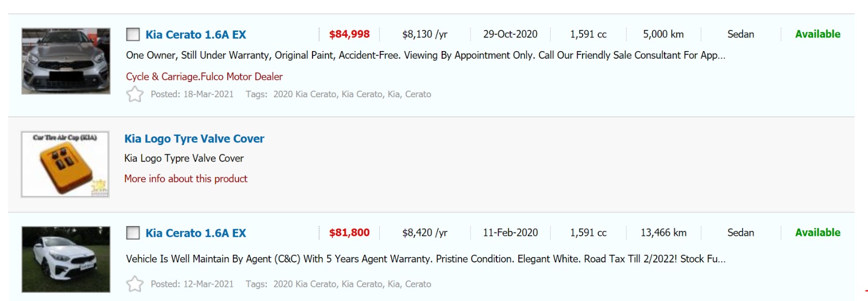Star the listing posted 12-Mar-2021
The width and height of the screenshot is (868, 301).
click(x=135, y=284)
